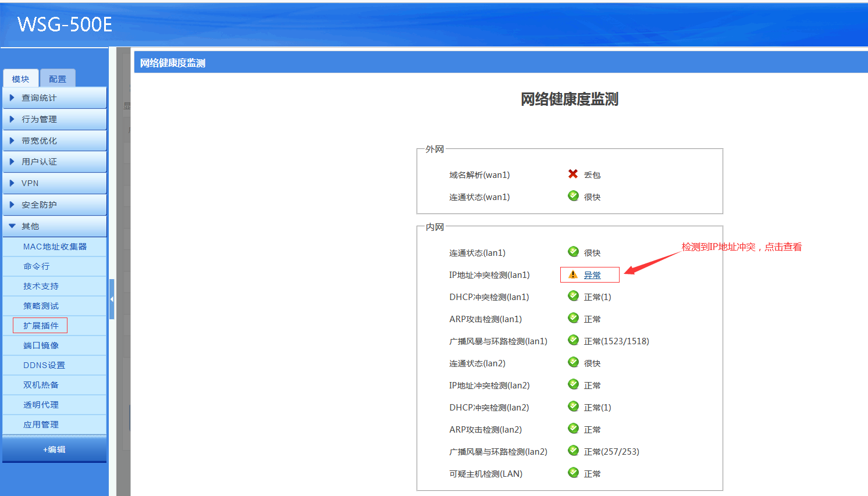Select DDNS设置 in the sidebar
The width and height of the screenshot is (868, 496).
[44, 365]
